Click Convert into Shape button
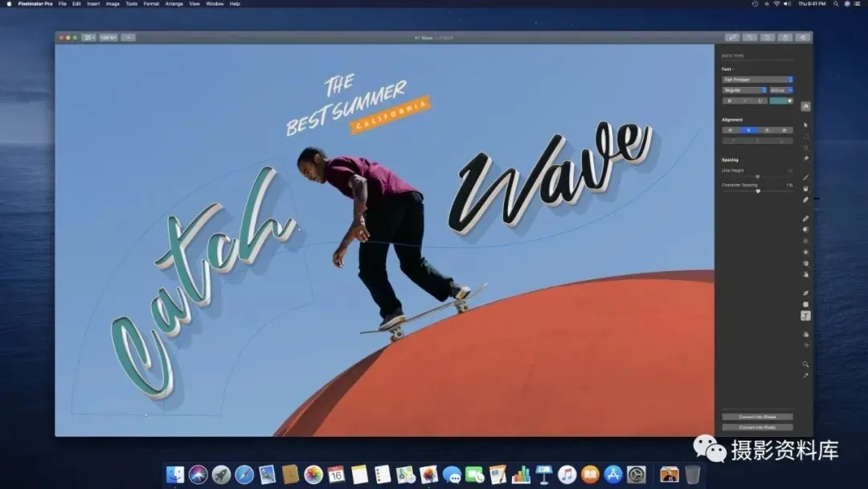This screenshot has width=868, height=489. click(x=757, y=417)
